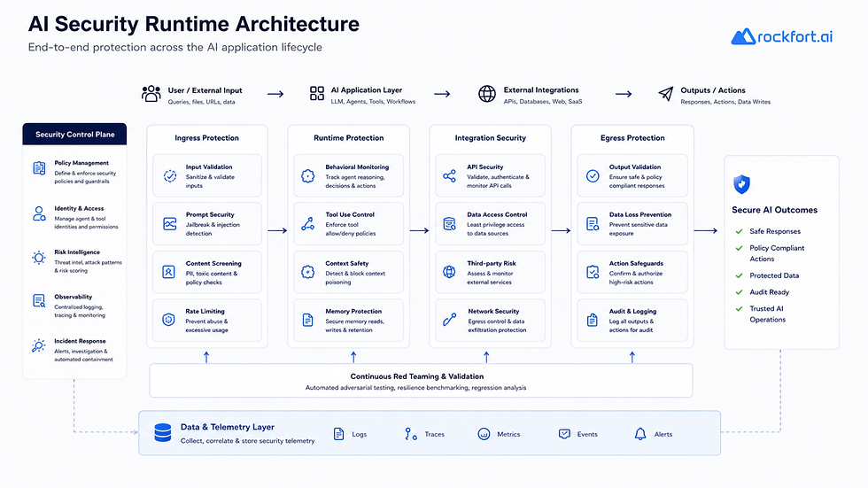The width and height of the screenshot is (868, 488).
Task: Click the Tool Use Control icon
Action: [x=308, y=223]
